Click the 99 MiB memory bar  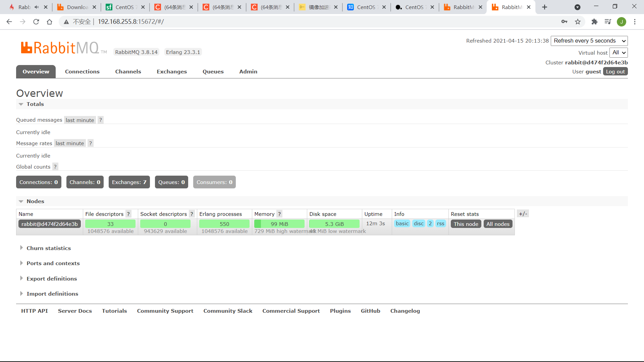[x=279, y=224]
